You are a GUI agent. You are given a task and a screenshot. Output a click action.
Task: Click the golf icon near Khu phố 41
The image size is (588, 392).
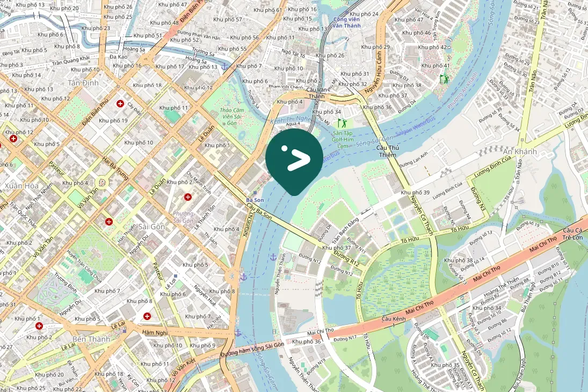point(445,79)
